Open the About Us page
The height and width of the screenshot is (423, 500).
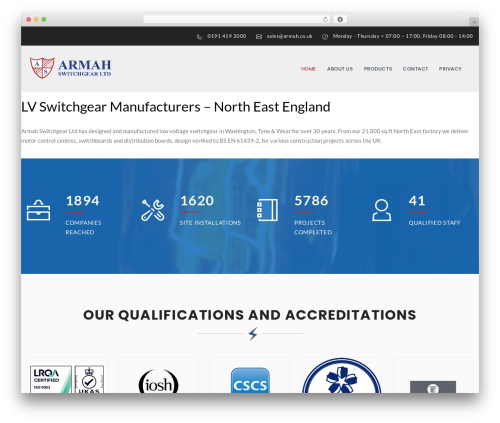[x=340, y=69]
